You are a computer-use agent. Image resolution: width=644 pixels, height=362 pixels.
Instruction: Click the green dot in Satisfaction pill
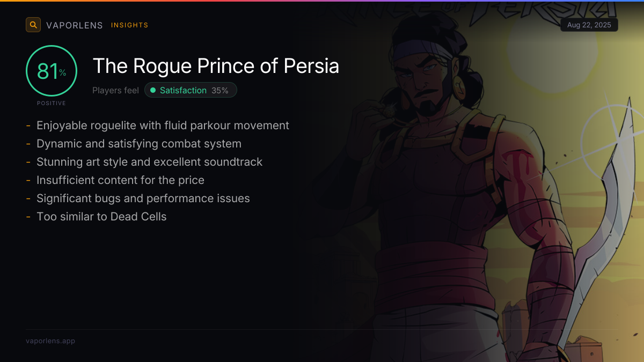(x=153, y=90)
